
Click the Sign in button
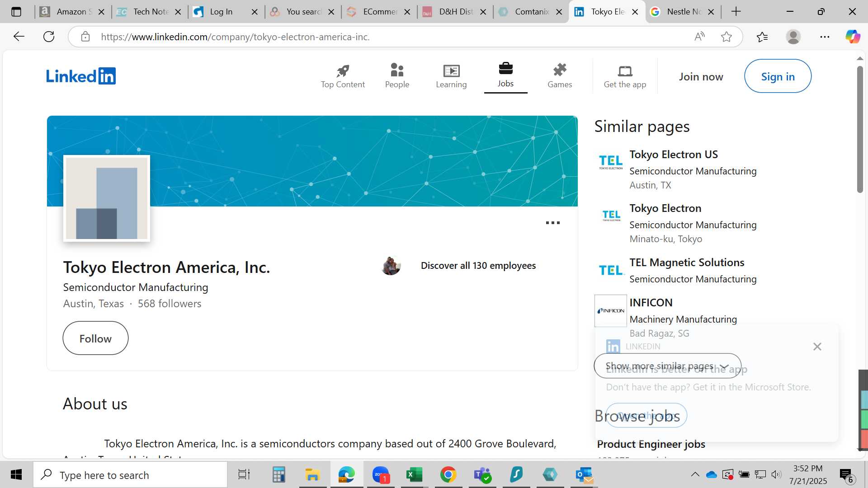778,76
